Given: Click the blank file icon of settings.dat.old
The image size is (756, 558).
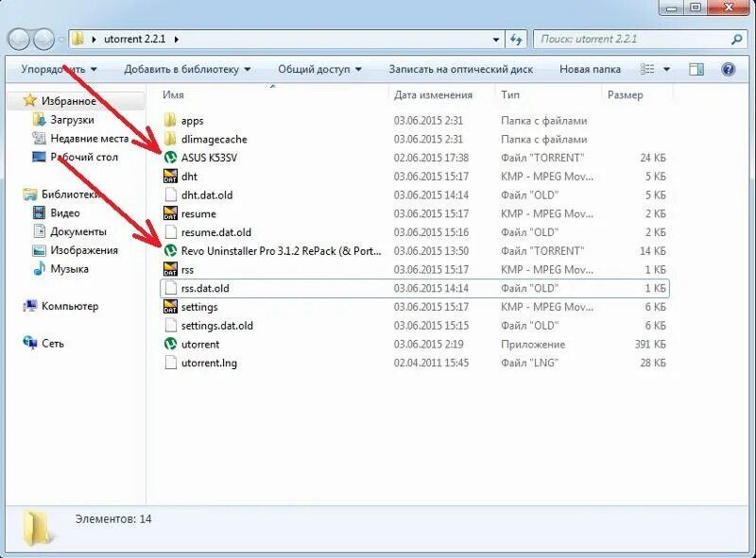Looking at the screenshot, I should [x=171, y=325].
